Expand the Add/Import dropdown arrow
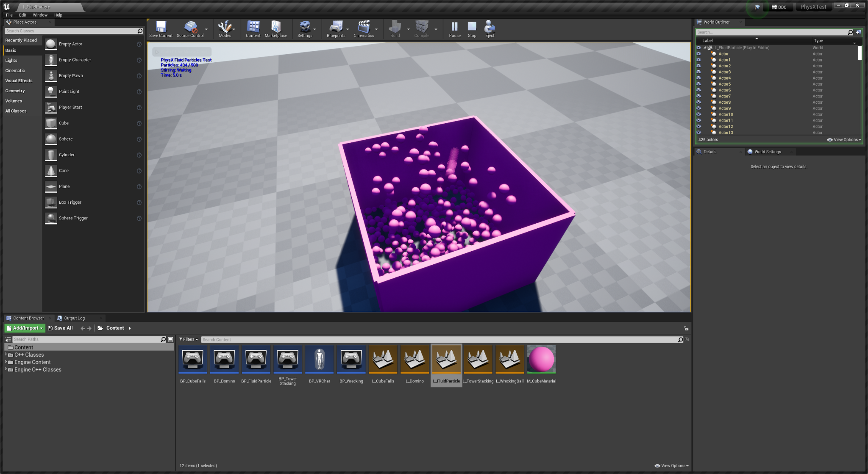Screen dimensions: 868x474 pos(41,328)
